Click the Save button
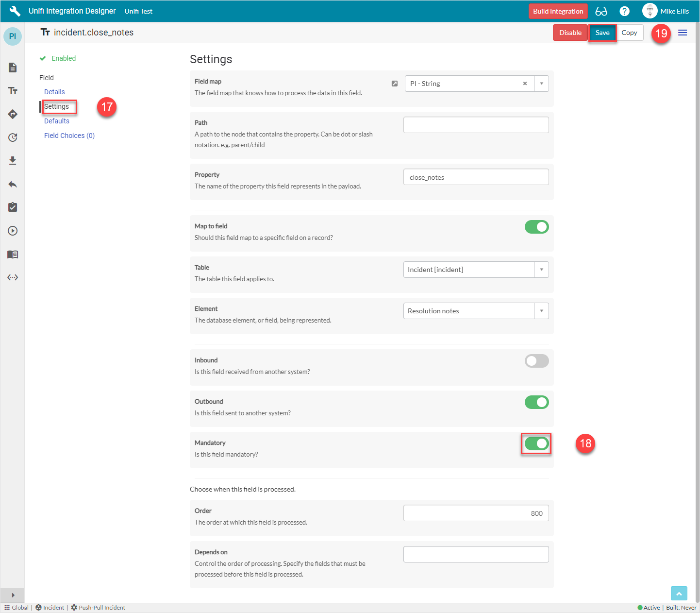700x613 pixels. 602,33
